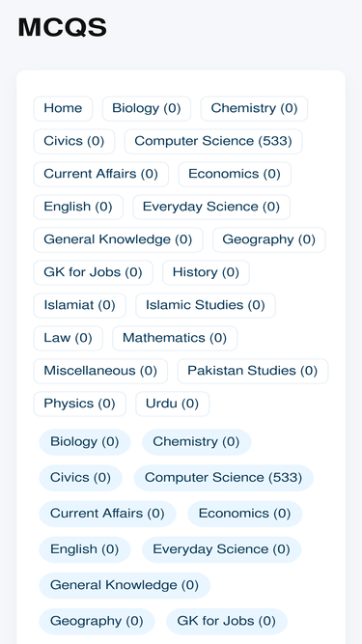The width and height of the screenshot is (362, 644).
Task: Open the Pakistan Studies (0) tag
Action: tap(253, 372)
